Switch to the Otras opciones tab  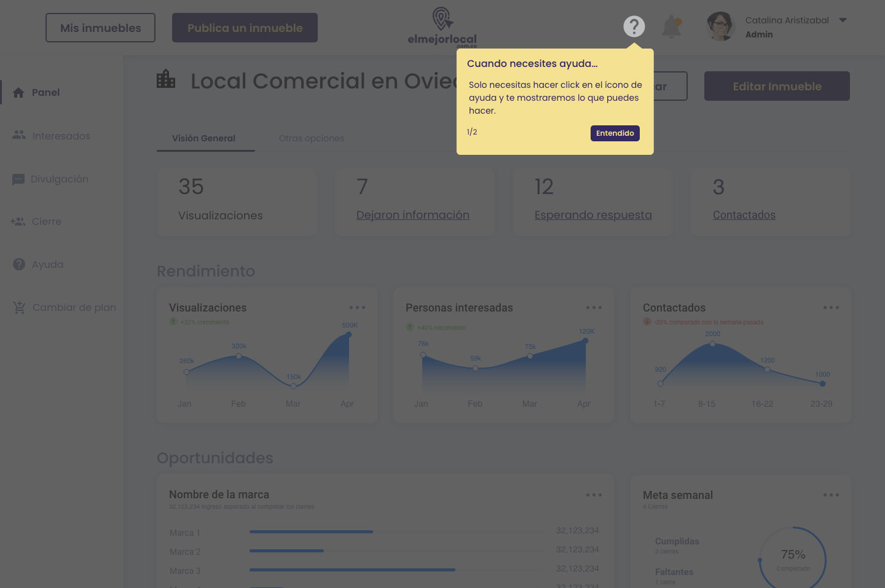tap(312, 138)
